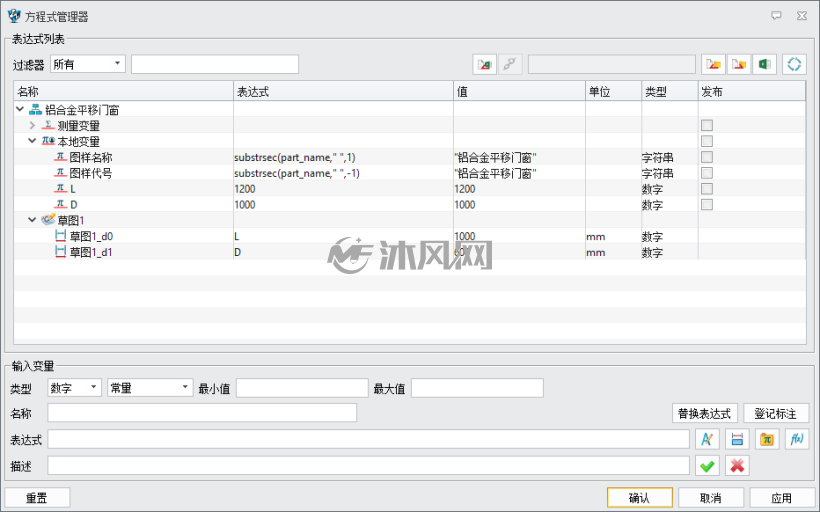820x512 pixels.
Task: Click the blue variable-picker icon next to expression field
Action: pos(707,439)
